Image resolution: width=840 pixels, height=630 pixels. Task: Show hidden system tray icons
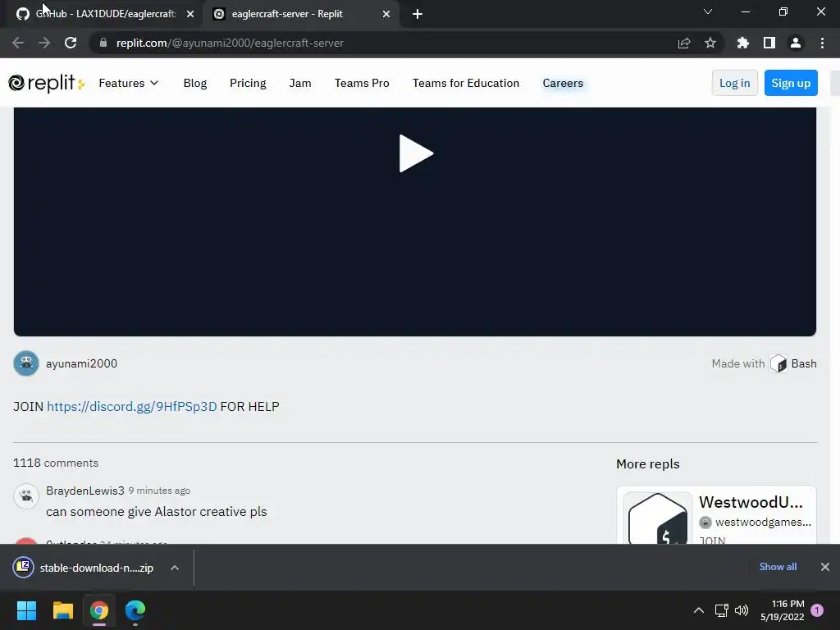(x=699, y=610)
